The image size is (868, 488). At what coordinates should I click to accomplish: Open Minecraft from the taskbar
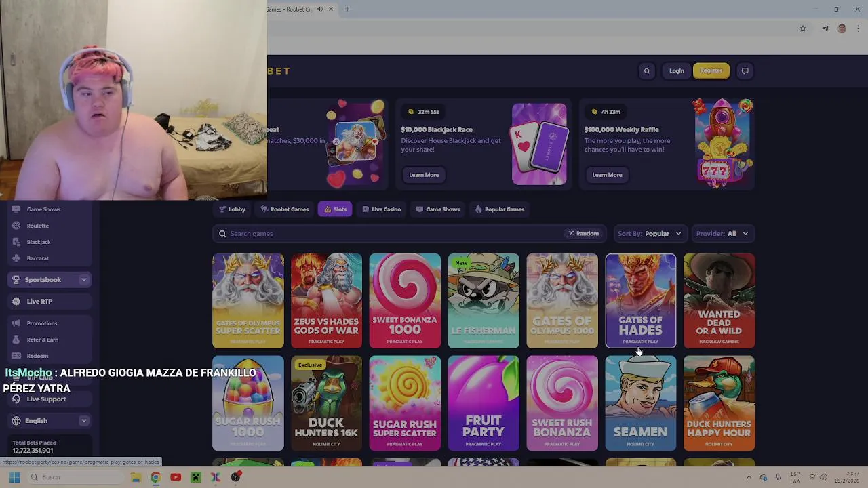(x=195, y=477)
